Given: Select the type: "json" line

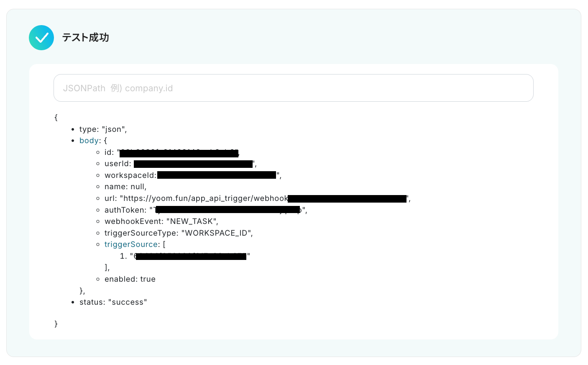Looking at the screenshot, I should click(x=103, y=129).
